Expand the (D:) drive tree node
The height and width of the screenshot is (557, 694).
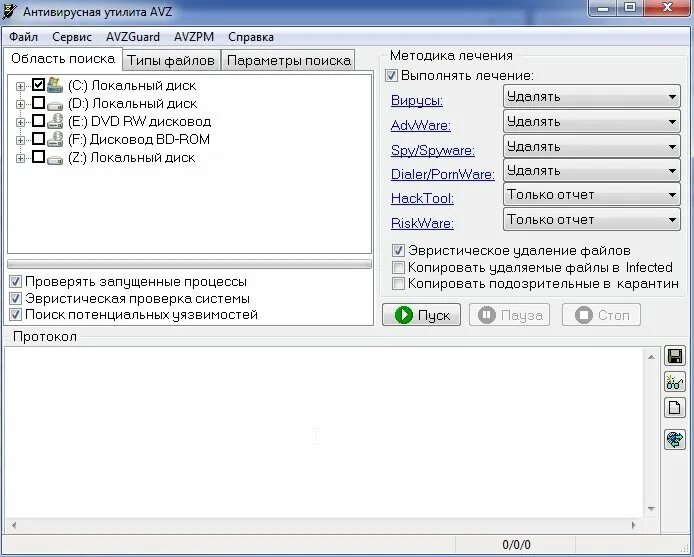20,104
